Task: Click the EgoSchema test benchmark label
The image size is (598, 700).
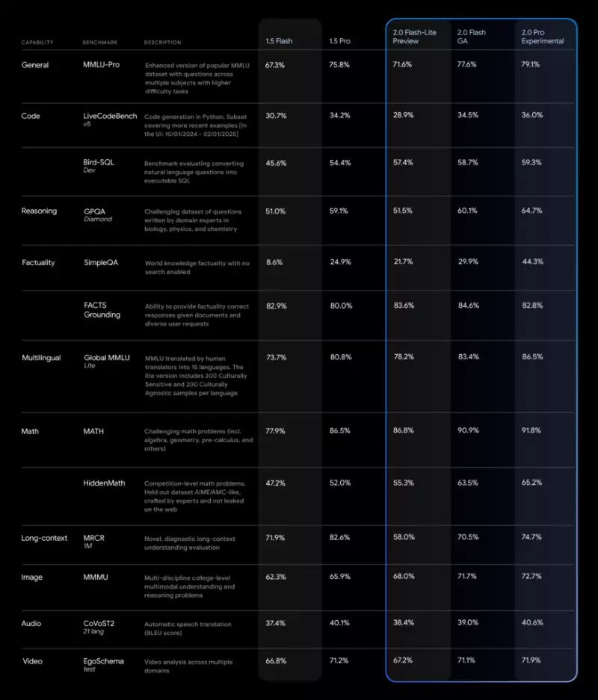Action: pyautogui.click(x=104, y=664)
